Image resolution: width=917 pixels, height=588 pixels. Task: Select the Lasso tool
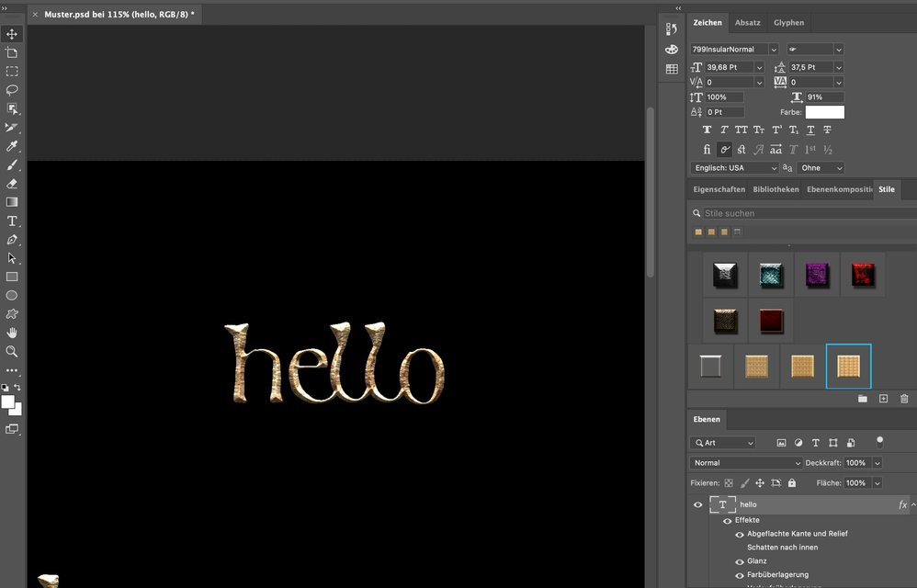pyautogui.click(x=12, y=90)
